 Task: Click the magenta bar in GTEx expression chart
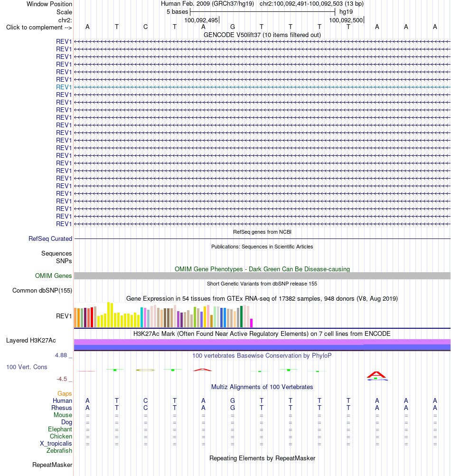251,323
